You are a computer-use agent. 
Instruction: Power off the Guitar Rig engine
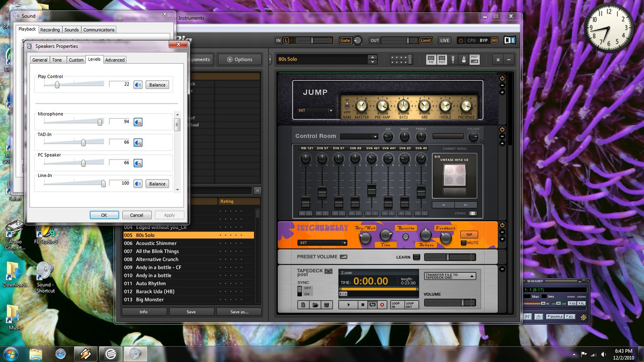pos(460,40)
